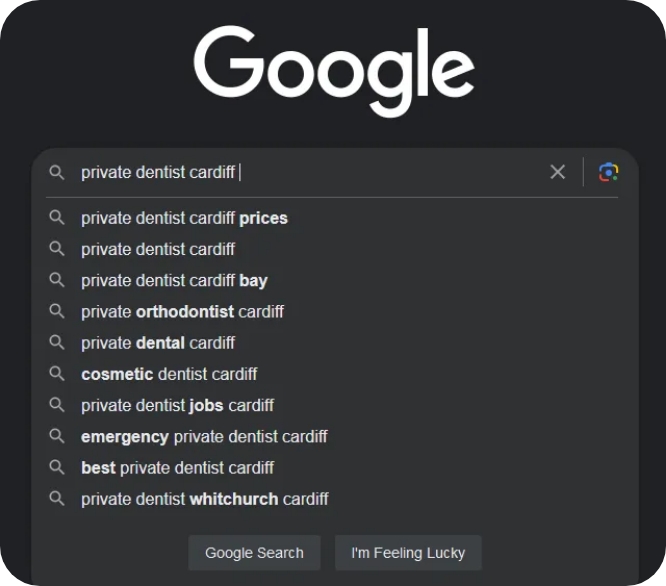Clear the search box with the X icon
Viewport: 666px width, 586px height.
(x=557, y=172)
